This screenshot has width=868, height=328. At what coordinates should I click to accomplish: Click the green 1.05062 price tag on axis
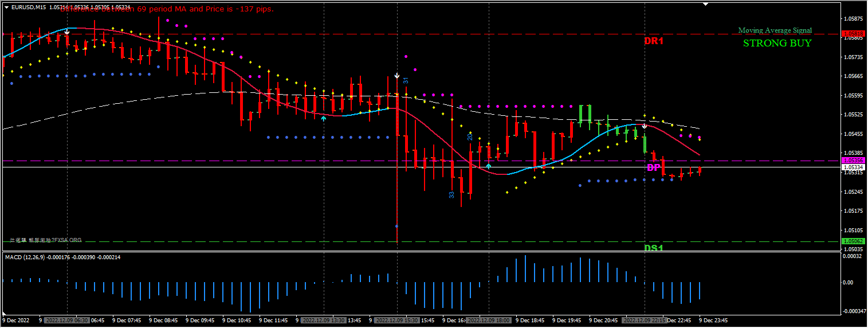tap(853, 241)
